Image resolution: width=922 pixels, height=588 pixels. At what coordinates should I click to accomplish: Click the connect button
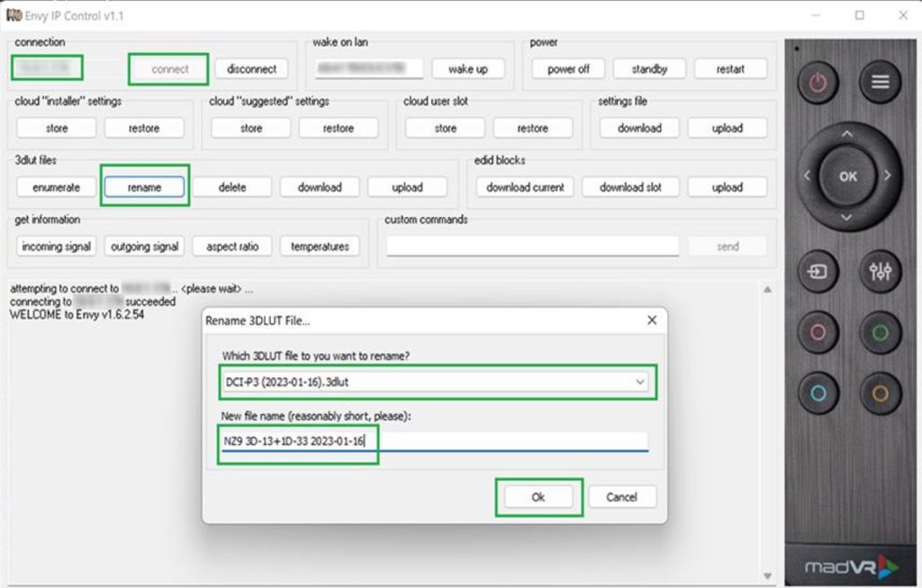pyautogui.click(x=170, y=68)
